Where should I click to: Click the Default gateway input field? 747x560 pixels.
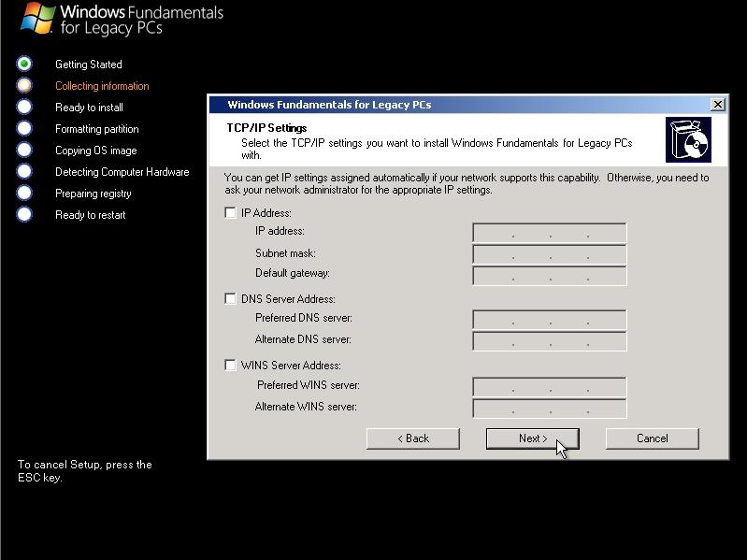(550, 276)
